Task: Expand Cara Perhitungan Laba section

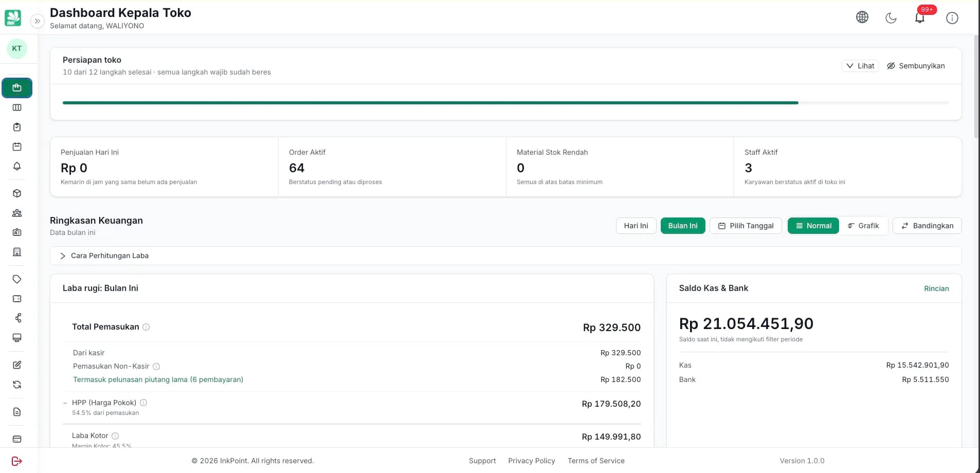Action: [505, 256]
